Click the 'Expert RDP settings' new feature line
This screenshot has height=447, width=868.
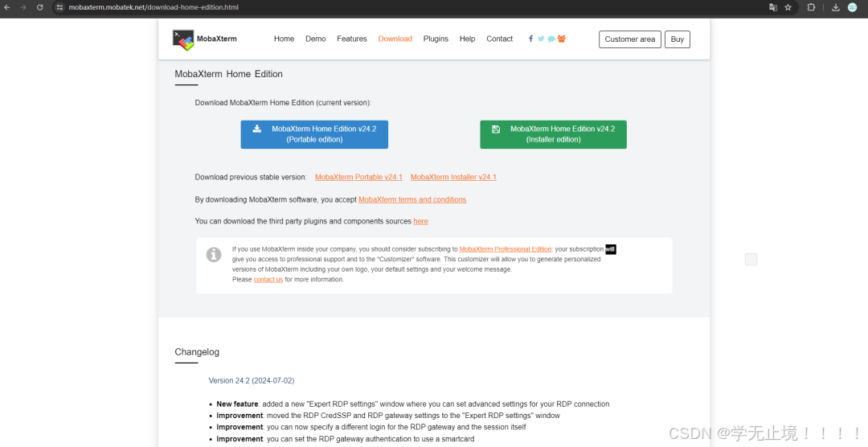pyautogui.click(x=413, y=404)
